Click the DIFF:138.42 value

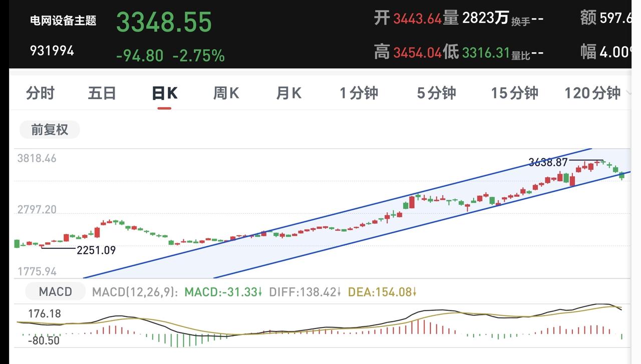coord(305,292)
